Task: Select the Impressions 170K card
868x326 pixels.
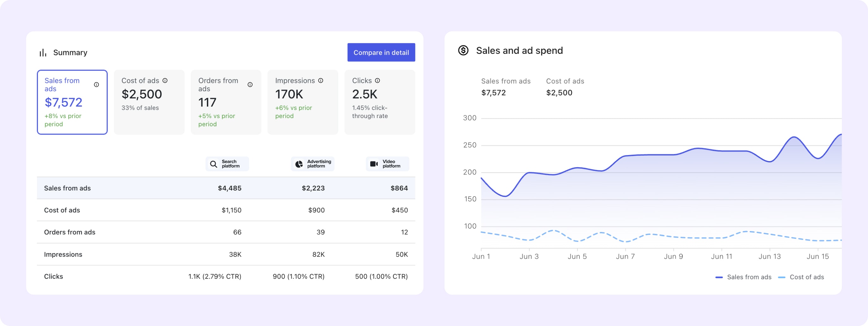Action: point(303,102)
